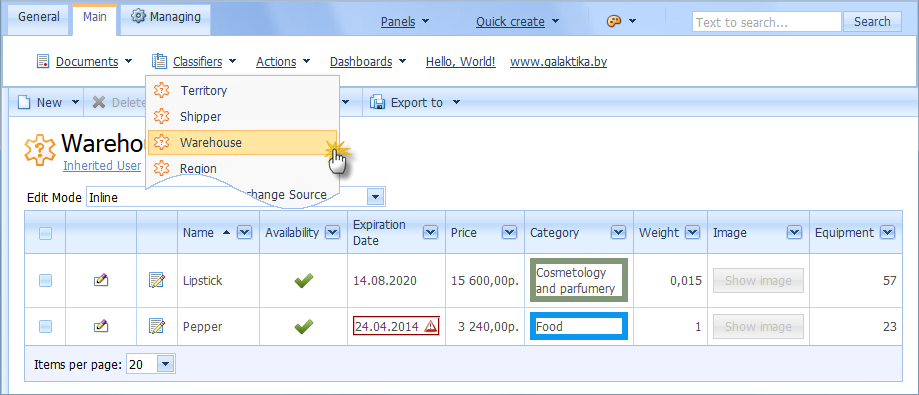Screen dimensions: 919x395
Task: Open the Expiration Date filter dropdown
Action: [430, 233]
